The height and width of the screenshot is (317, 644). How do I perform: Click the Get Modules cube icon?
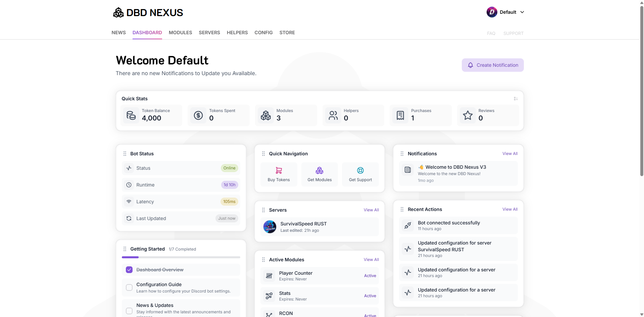click(x=319, y=170)
